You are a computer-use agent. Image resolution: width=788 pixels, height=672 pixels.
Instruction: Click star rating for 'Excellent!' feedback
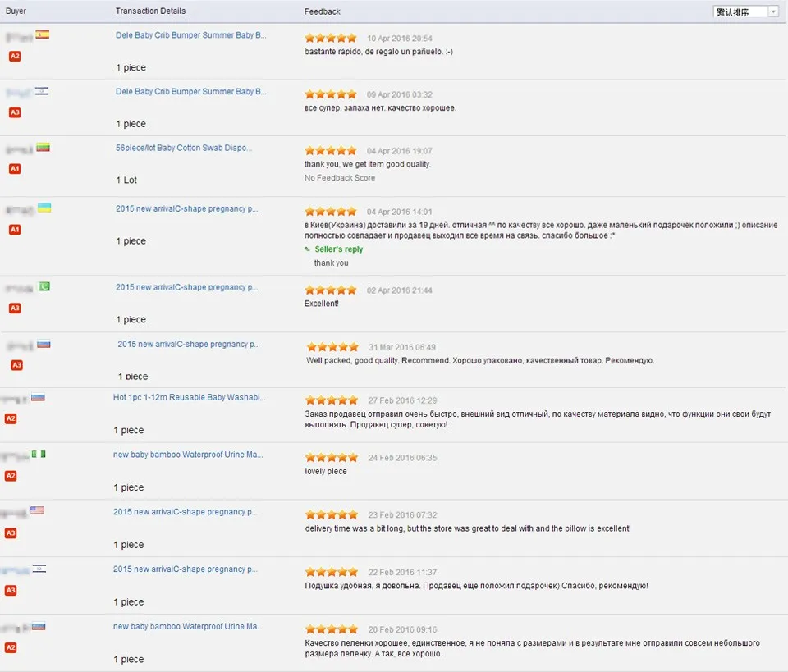pyautogui.click(x=331, y=290)
